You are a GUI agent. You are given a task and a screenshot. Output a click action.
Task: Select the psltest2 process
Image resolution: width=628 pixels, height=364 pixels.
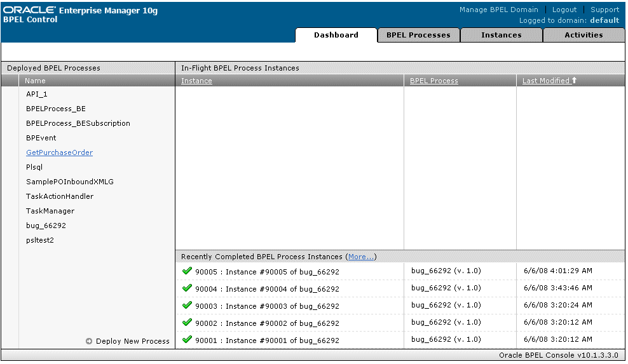[39, 240]
